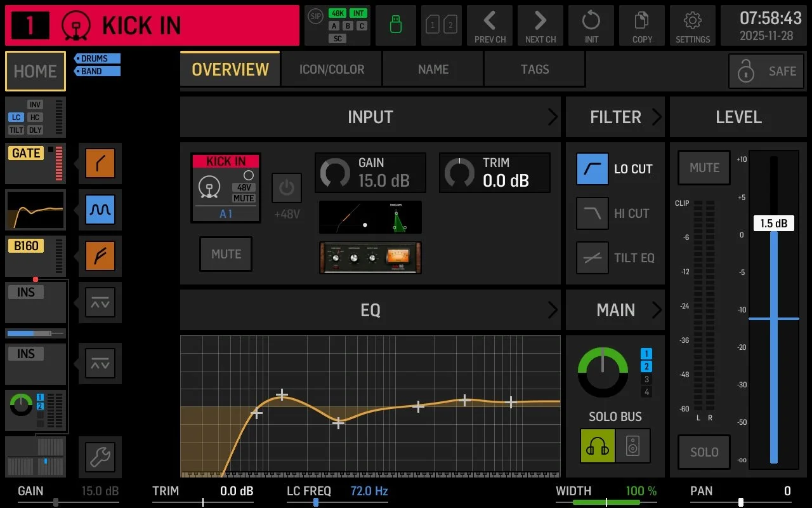Click the HOME button

click(36, 71)
